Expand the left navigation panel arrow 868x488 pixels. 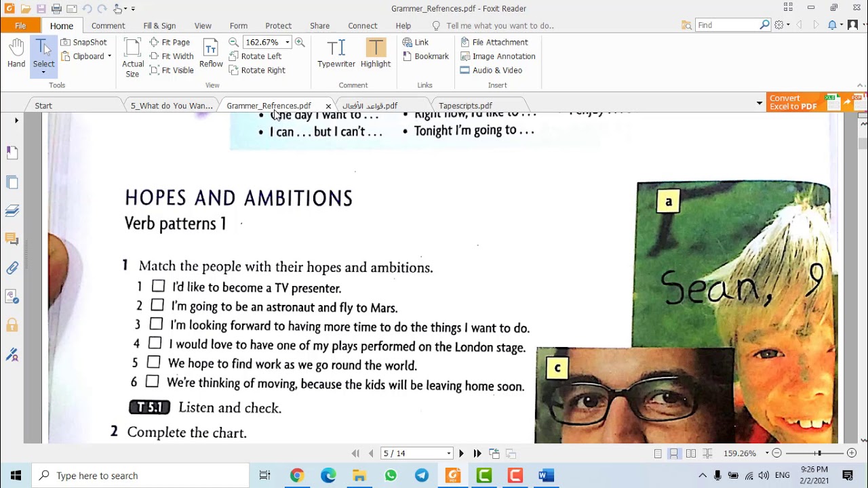click(x=16, y=121)
